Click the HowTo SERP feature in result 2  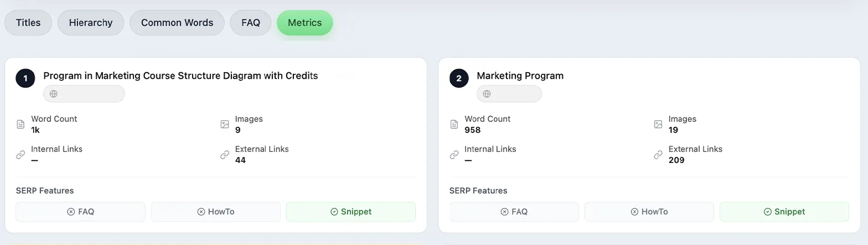[x=649, y=212]
